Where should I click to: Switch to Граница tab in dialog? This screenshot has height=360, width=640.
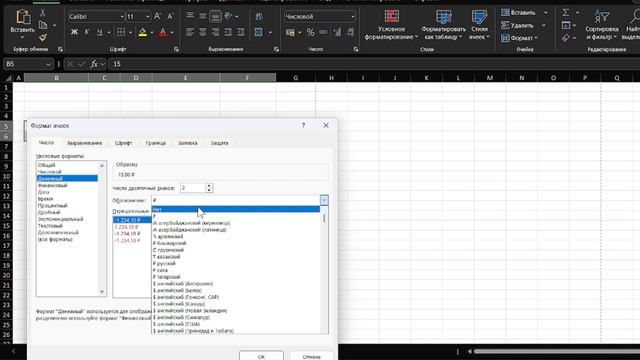(156, 143)
